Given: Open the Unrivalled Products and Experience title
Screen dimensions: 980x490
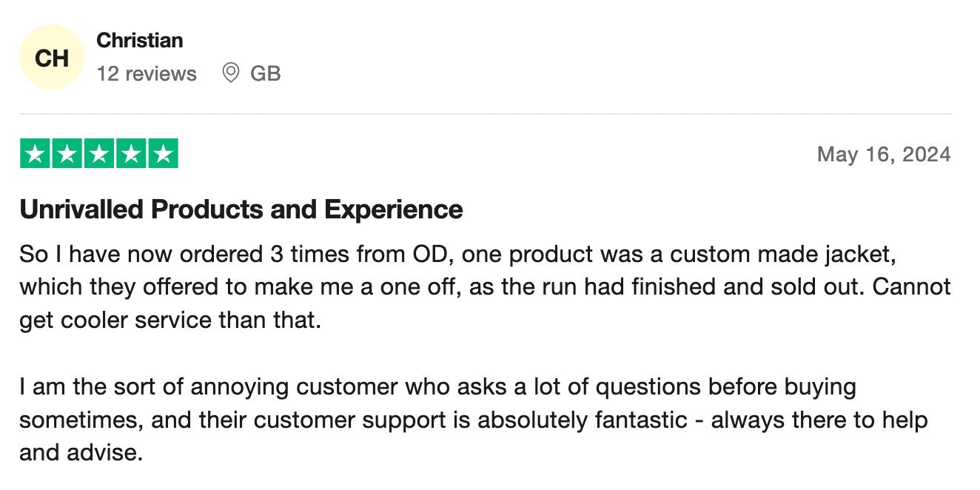Looking at the screenshot, I should point(241,209).
